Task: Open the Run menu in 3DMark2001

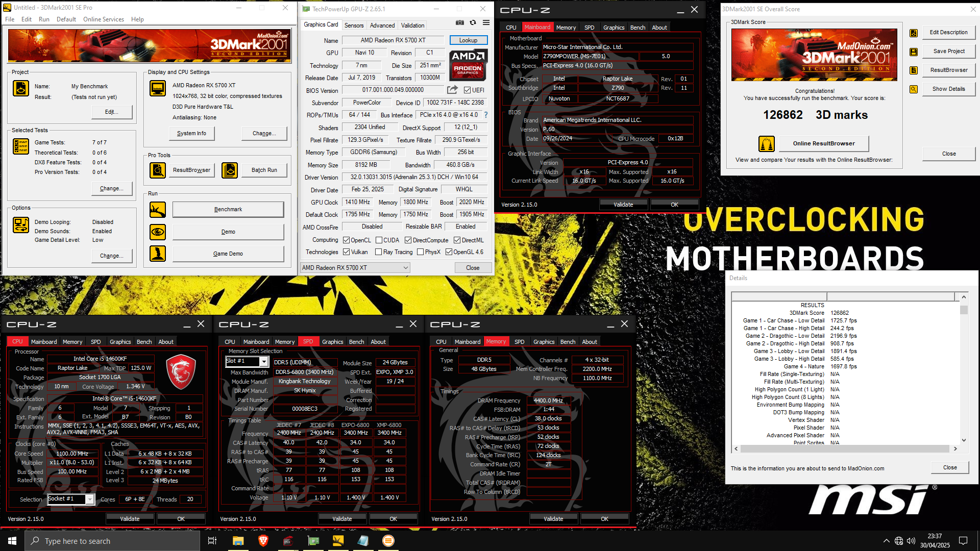Action: [44, 19]
